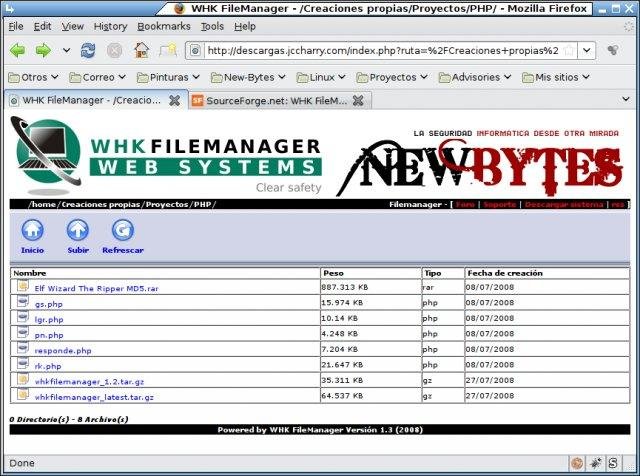Click the cookie status bar icon
Image resolution: width=640 pixels, height=476 pixels.
577,463
